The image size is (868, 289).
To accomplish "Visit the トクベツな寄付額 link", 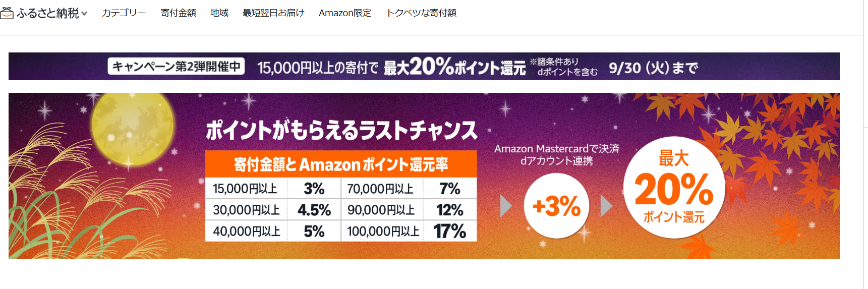I will (421, 13).
